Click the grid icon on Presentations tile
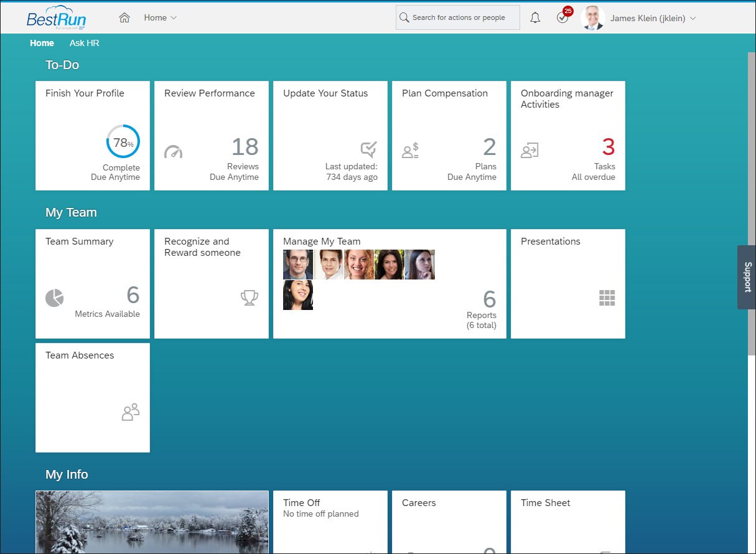756x554 pixels. coord(607,298)
